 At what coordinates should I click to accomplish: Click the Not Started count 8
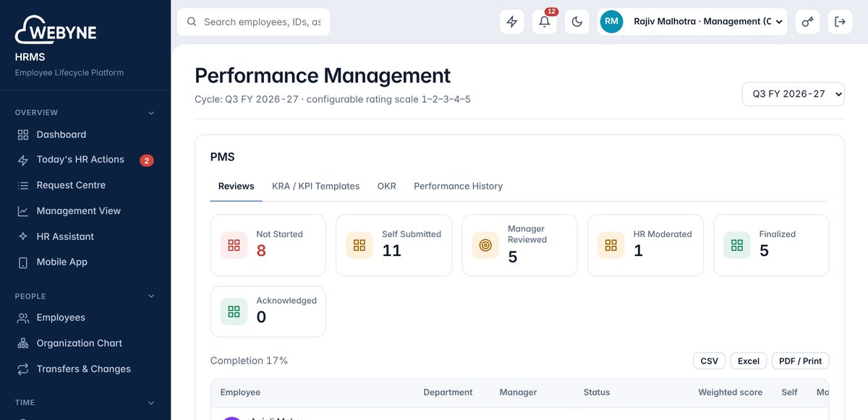tap(261, 251)
